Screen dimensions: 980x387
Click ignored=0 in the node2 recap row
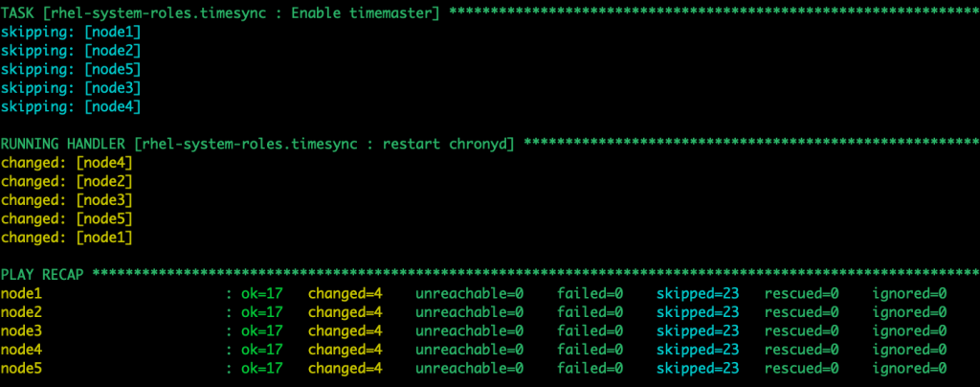[x=909, y=312]
